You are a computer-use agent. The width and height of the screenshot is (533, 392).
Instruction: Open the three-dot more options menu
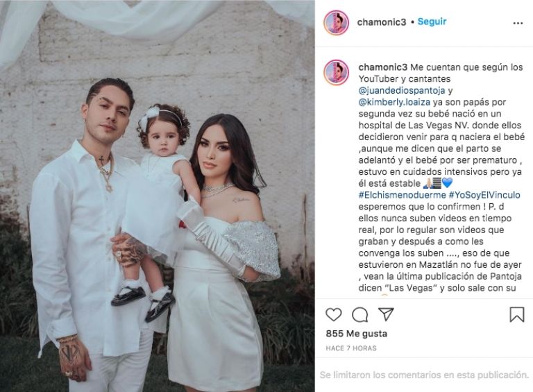pos(518,23)
